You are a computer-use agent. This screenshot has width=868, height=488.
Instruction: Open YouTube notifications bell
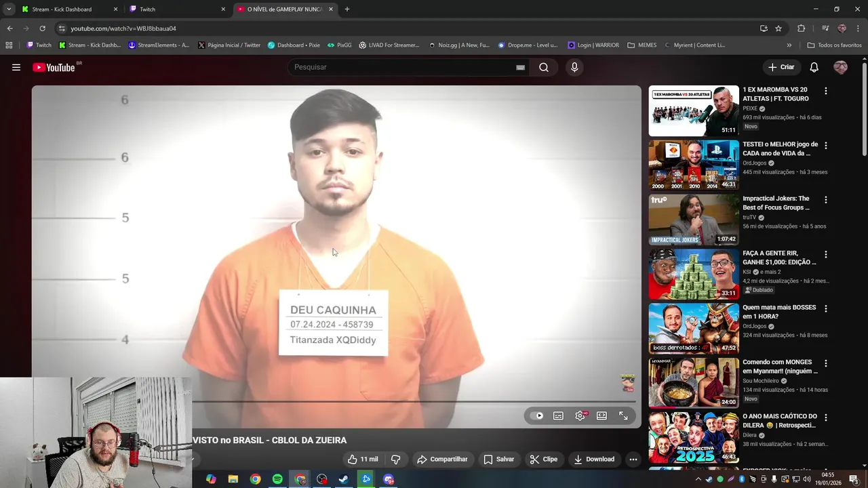click(x=814, y=67)
